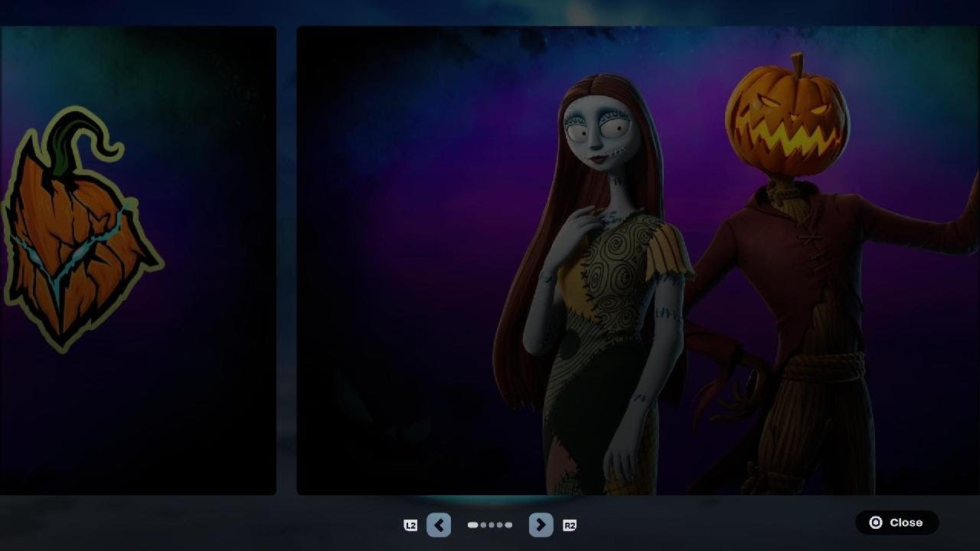Click the circle icon beside Close

(876, 523)
